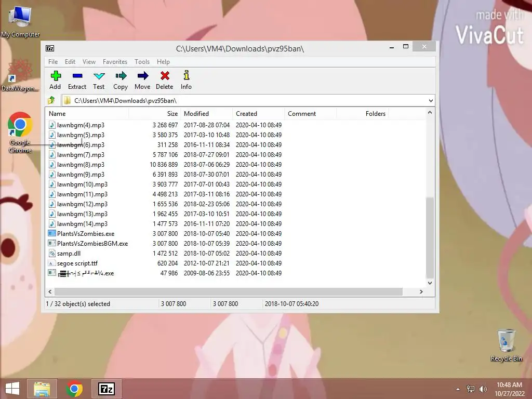
Task: Click the taskbar clock showing 10:48 AM
Action: pos(509,385)
